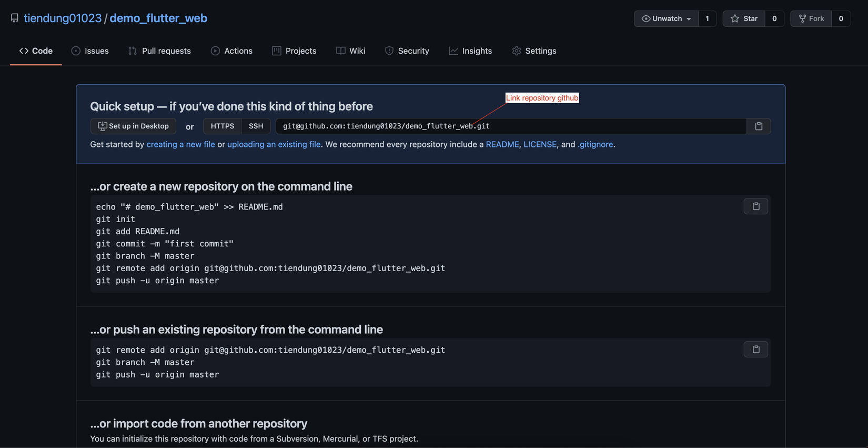Screen dimensions: 868x448
Task: Switch clone URL to HTTPS
Action: (x=222, y=126)
